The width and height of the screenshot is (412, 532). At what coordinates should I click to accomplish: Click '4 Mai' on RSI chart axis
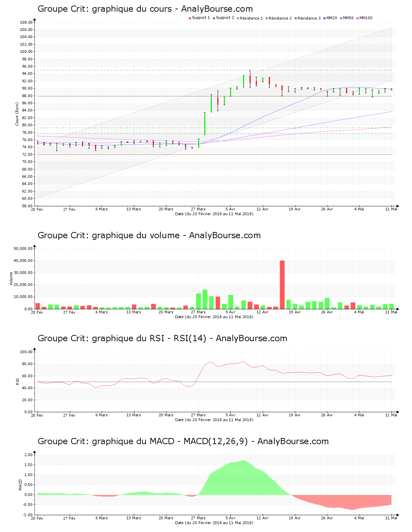[x=359, y=415]
